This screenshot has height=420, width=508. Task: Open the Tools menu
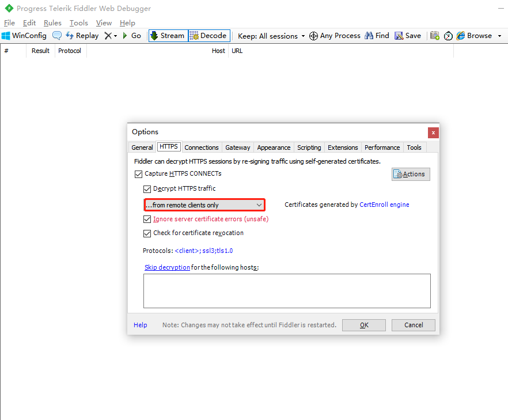coord(79,22)
